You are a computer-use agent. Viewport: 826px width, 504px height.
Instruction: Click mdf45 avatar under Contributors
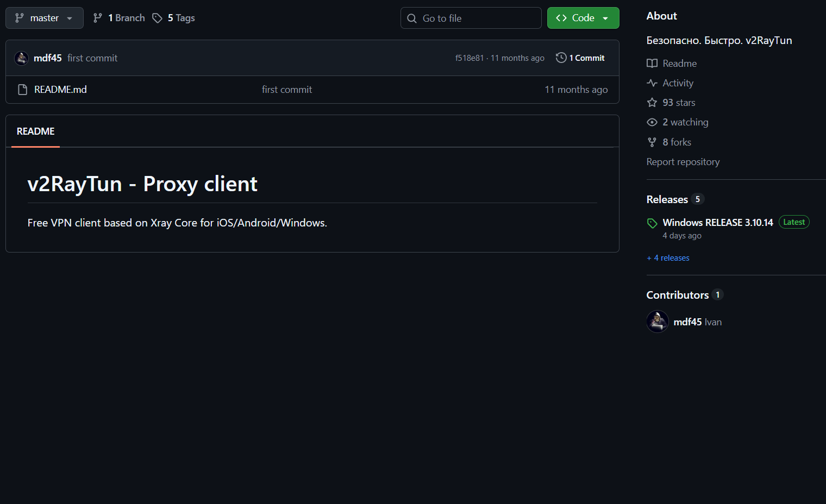(x=658, y=322)
